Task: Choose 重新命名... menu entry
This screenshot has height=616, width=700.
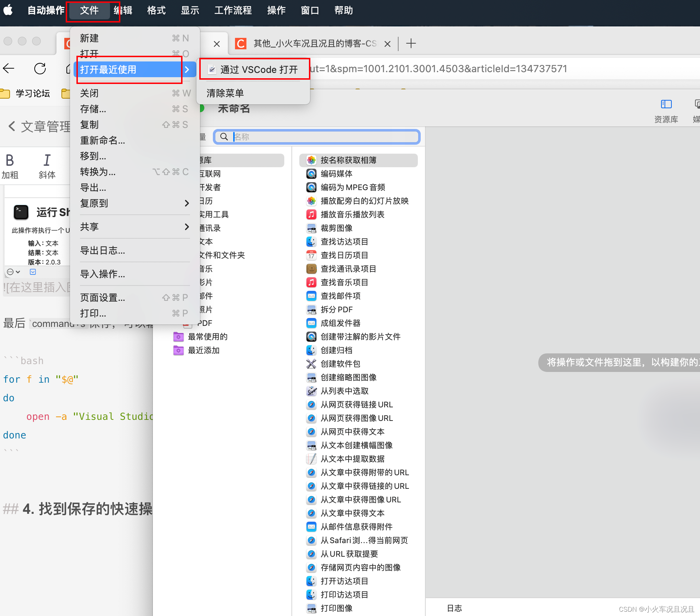Action: [x=135, y=140]
